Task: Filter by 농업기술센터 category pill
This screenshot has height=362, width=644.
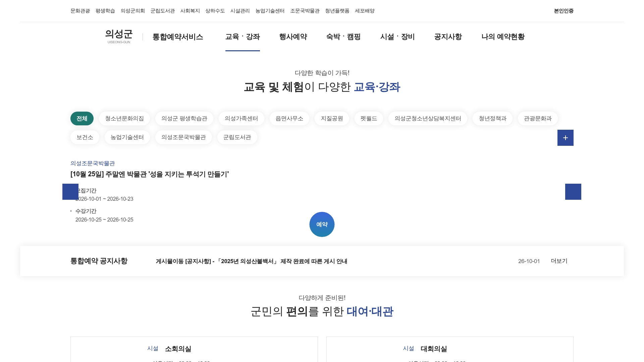Action: [127, 137]
